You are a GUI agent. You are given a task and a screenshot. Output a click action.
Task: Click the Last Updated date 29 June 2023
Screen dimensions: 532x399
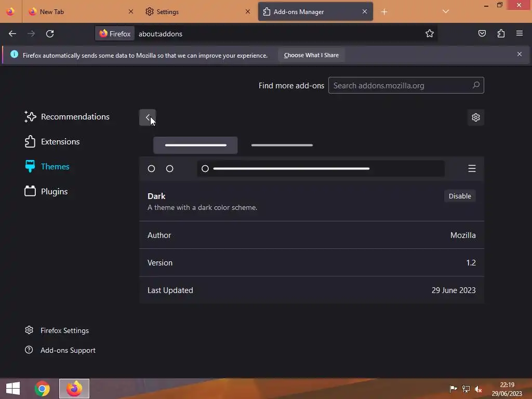pos(453,290)
